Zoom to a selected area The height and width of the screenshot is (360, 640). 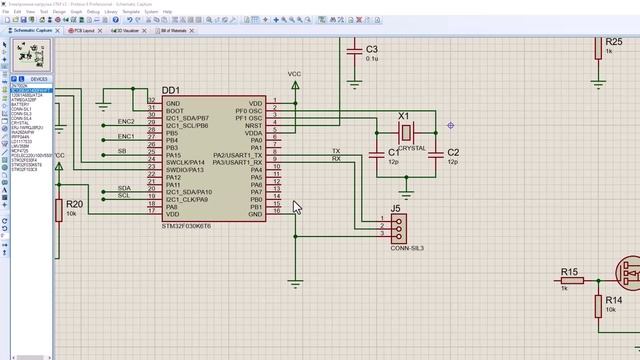(x=308, y=20)
